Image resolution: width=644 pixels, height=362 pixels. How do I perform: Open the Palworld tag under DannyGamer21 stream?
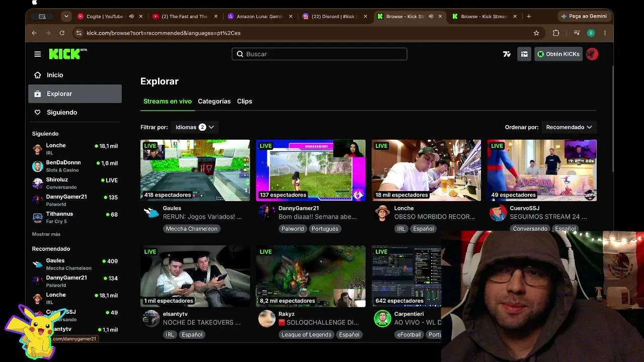click(293, 229)
